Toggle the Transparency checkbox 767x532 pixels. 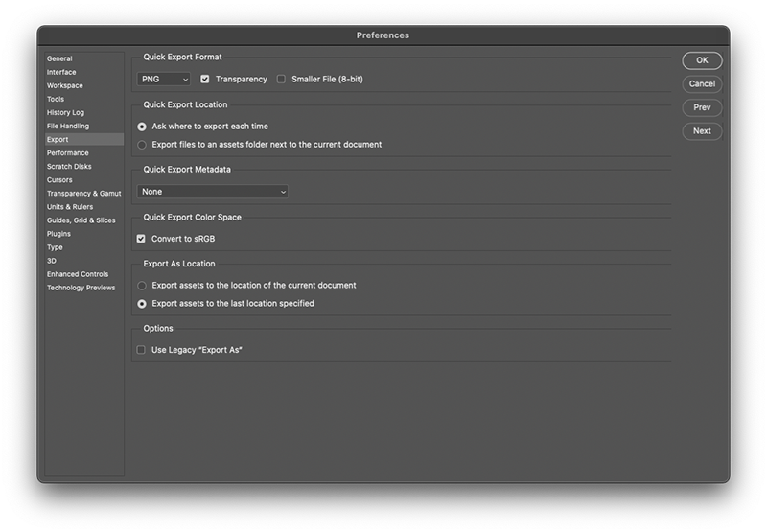[205, 80]
